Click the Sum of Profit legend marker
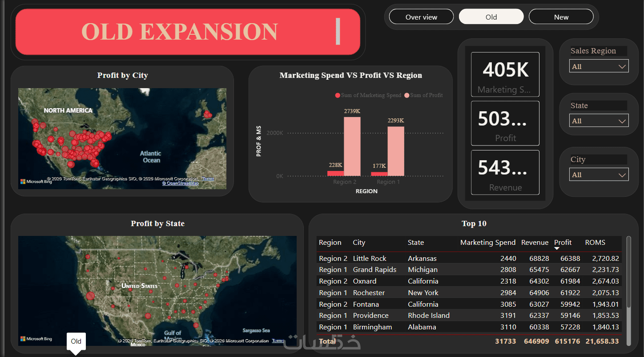 coord(407,95)
